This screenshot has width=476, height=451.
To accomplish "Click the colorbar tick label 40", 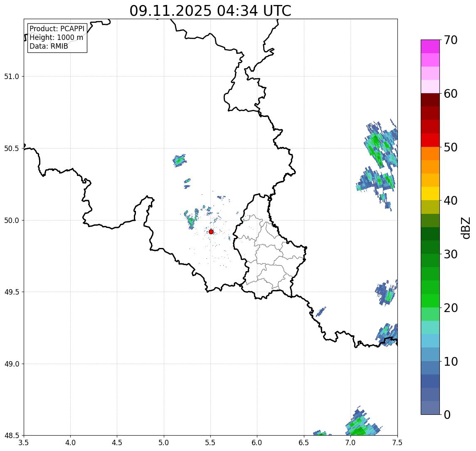I will point(451,201).
